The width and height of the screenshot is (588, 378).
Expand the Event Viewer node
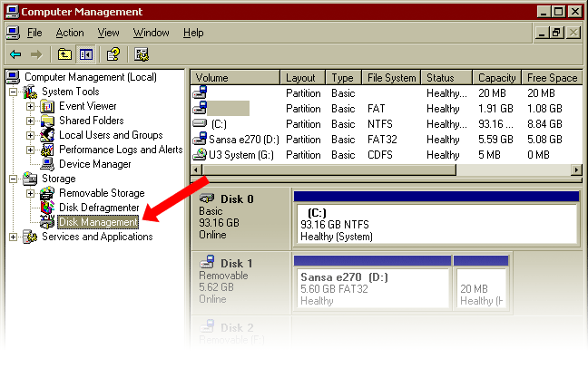click(30, 106)
